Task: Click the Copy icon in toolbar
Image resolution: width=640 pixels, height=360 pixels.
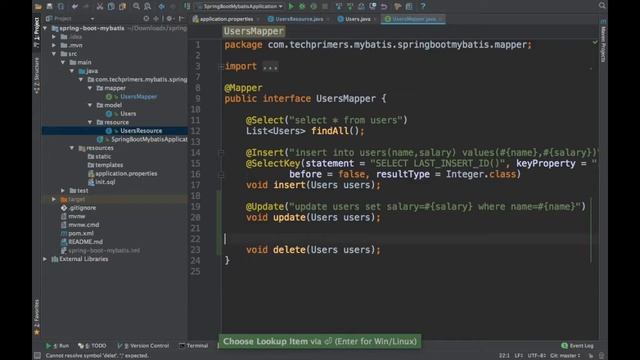Action: click(111, 6)
